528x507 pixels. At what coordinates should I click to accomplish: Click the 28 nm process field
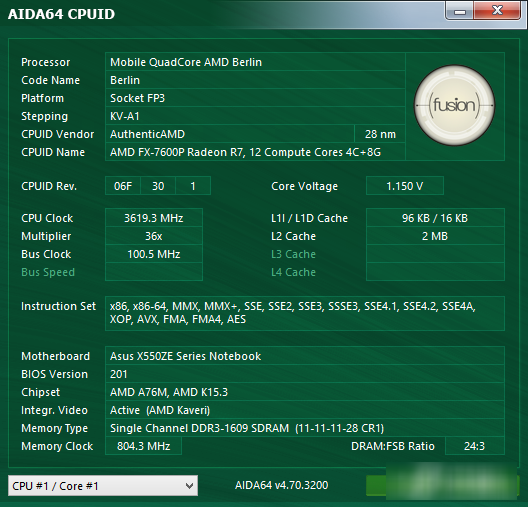pos(380,134)
